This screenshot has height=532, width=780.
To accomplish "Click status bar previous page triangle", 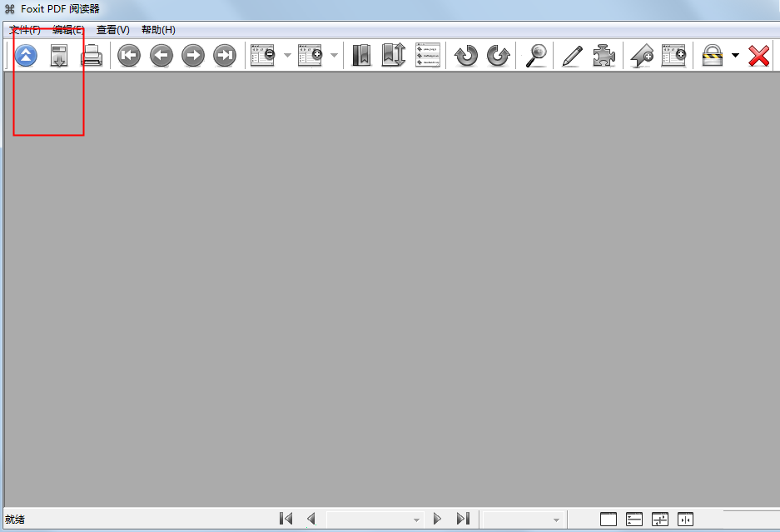I will 311,519.
